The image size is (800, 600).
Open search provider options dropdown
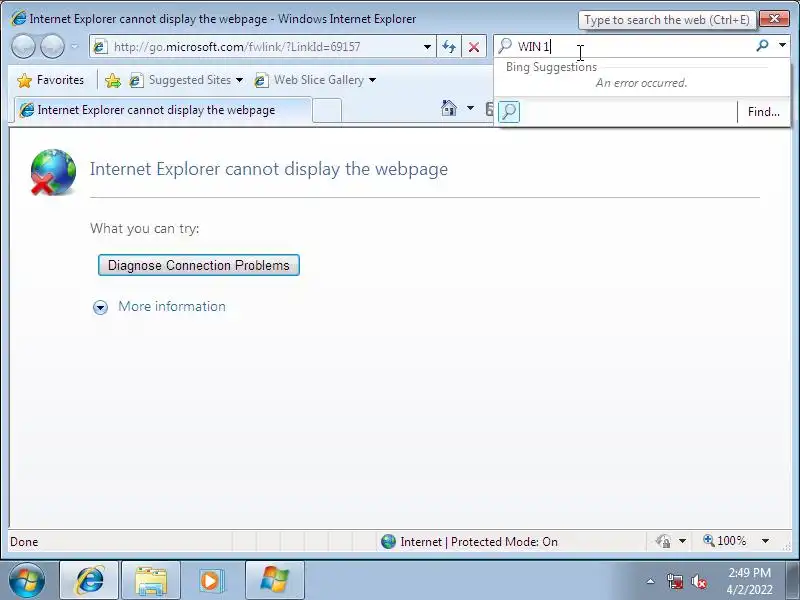pos(782,46)
